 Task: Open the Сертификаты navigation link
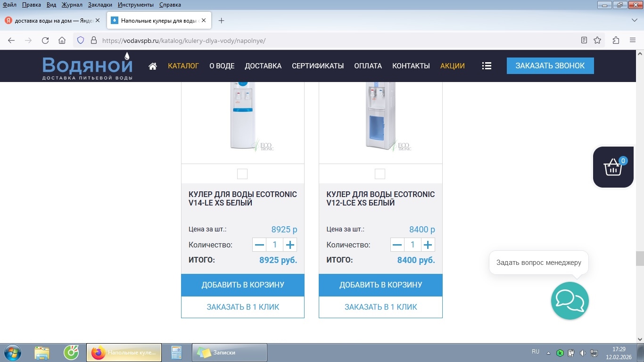point(318,66)
